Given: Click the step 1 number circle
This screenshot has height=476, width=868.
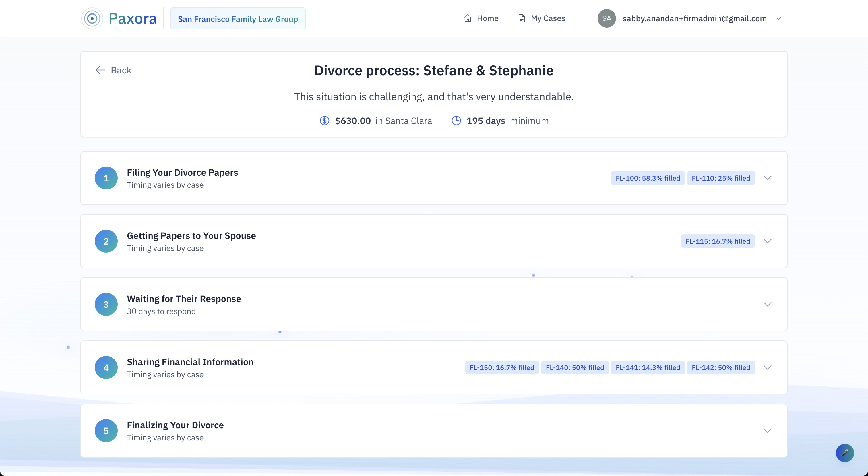Looking at the screenshot, I should [106, 178].
